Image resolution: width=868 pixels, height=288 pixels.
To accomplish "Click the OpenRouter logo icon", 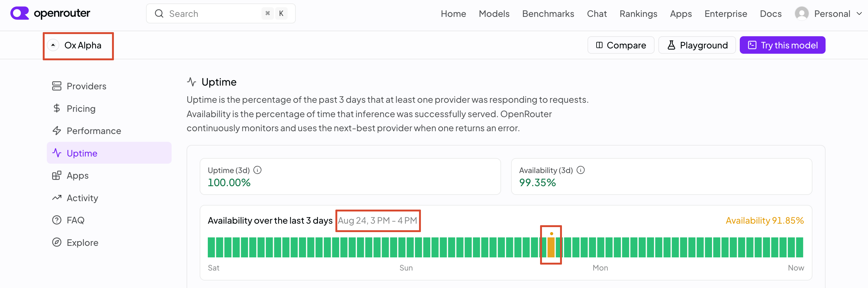I will [x=20, y=13].
